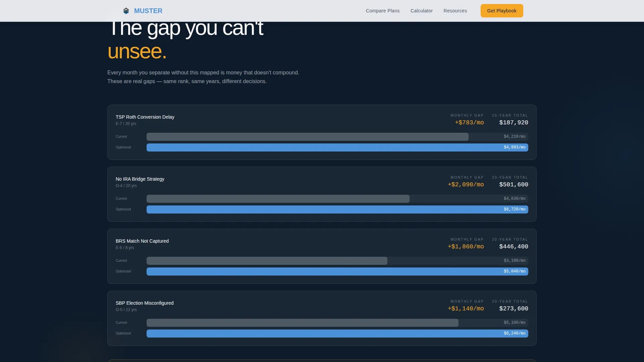Open the Resources nav link
The image size is (644, 362).
click(455, 11)
